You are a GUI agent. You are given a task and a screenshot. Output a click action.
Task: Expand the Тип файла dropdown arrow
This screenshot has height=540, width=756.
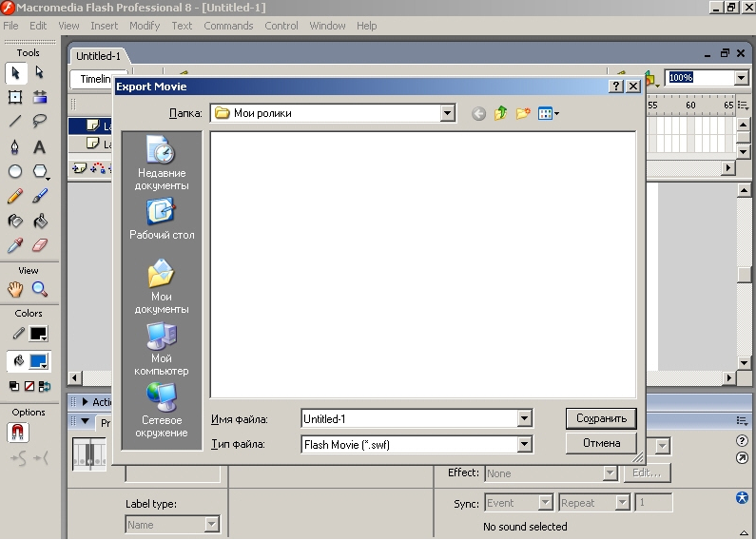point(525,444)
